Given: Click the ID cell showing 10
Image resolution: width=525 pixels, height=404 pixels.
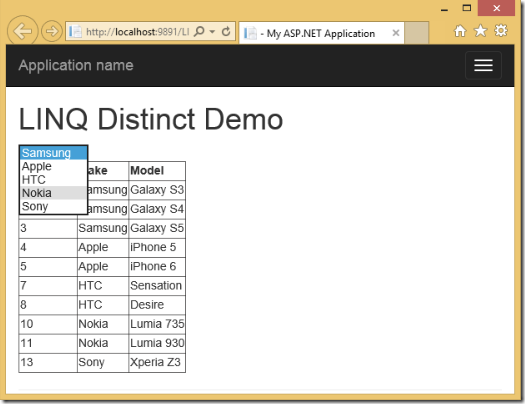Looking at the screenshot, I should 48,324.
